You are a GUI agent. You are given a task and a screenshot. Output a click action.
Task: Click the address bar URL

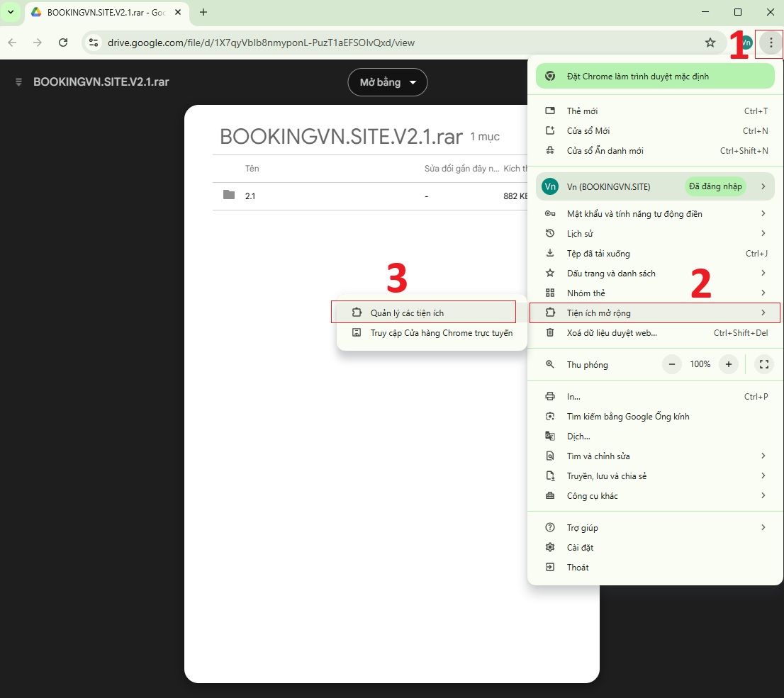click(261, 43)
